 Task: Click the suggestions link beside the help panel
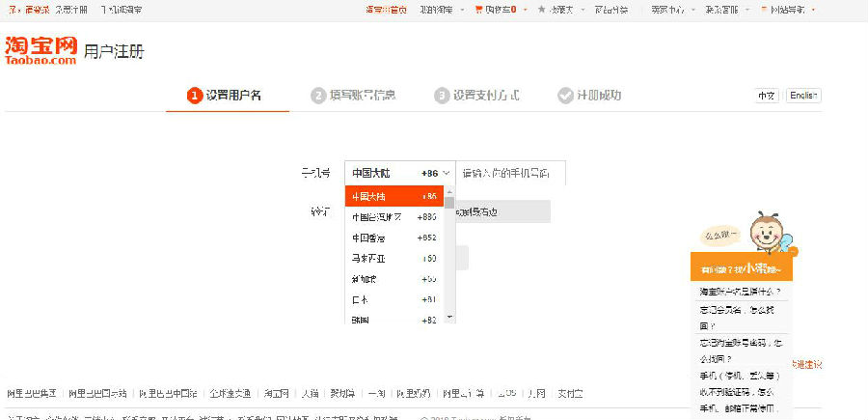807,365
